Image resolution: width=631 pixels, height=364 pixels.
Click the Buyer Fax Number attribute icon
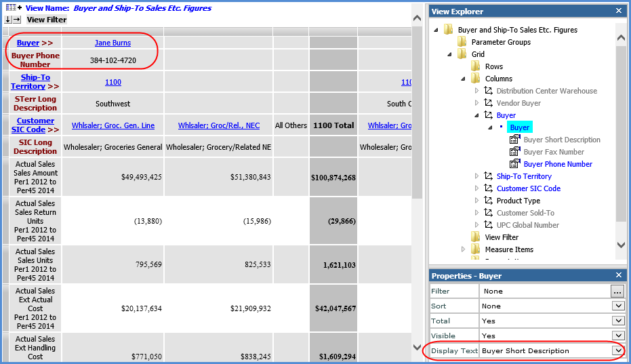[x=514, y=152]
